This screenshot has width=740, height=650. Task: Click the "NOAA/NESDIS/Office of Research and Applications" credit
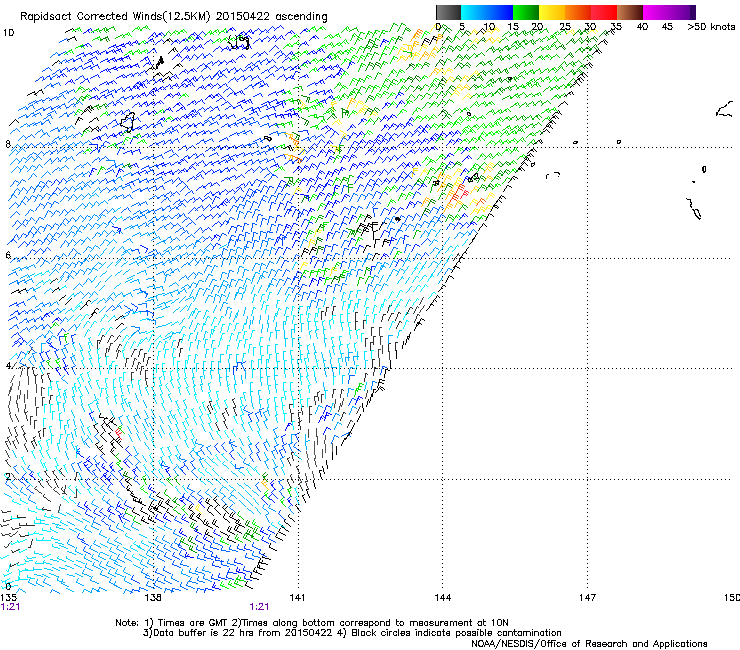point(589,643)
